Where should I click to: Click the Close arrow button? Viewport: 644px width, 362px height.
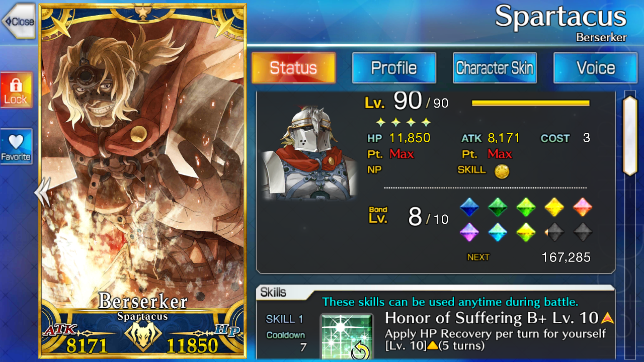coord(18,21)
